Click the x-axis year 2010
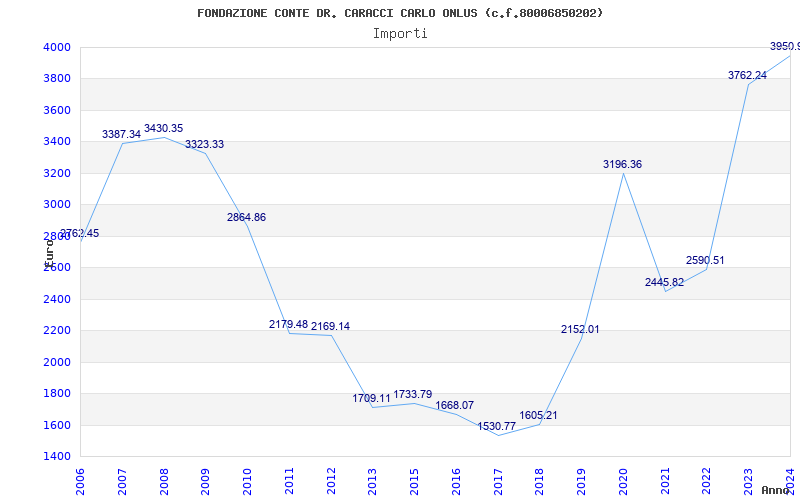The image size is (800, 500). pos(247,482)
